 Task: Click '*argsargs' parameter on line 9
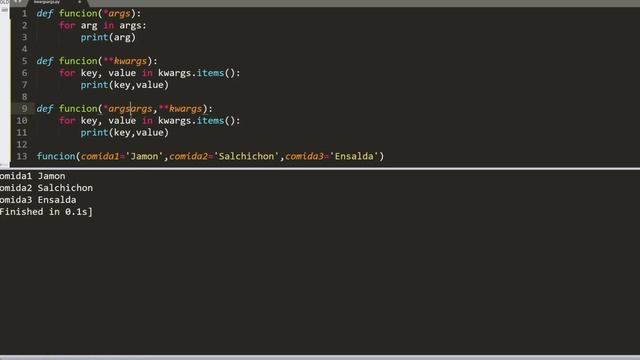pyautogui.click(x=128, y=109)
